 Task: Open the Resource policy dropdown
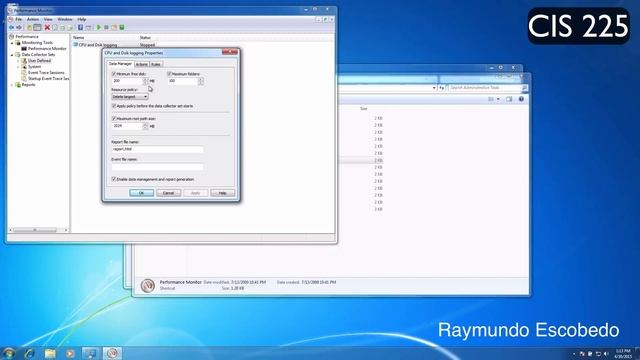(130, 97)
